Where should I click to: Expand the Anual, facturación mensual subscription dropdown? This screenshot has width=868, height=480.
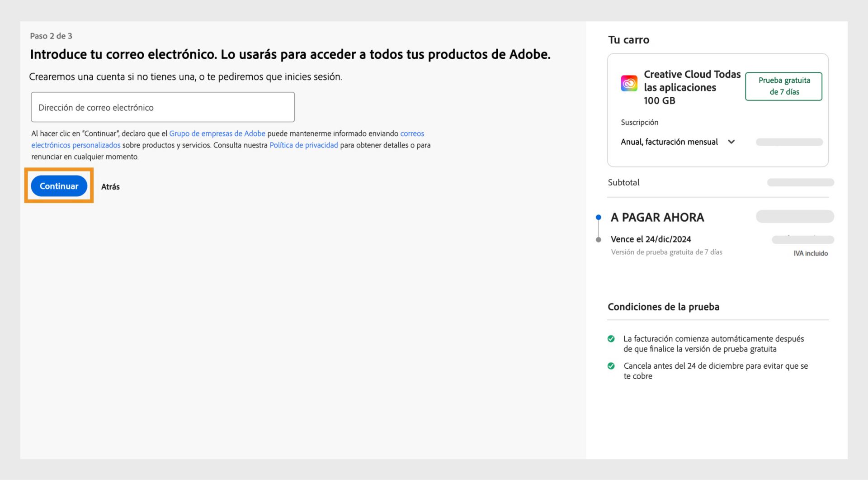tap(678, 142)
